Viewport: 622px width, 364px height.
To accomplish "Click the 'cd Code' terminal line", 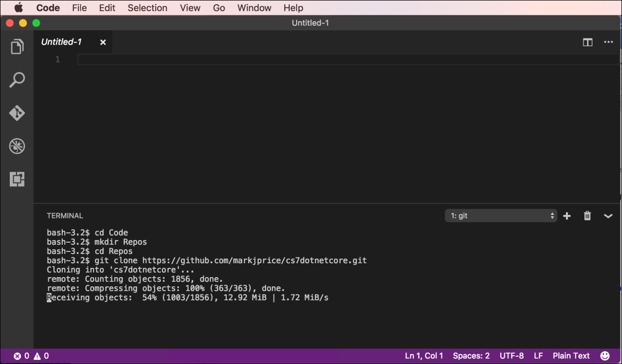I will pyautogui.click(x=87, y=233).
